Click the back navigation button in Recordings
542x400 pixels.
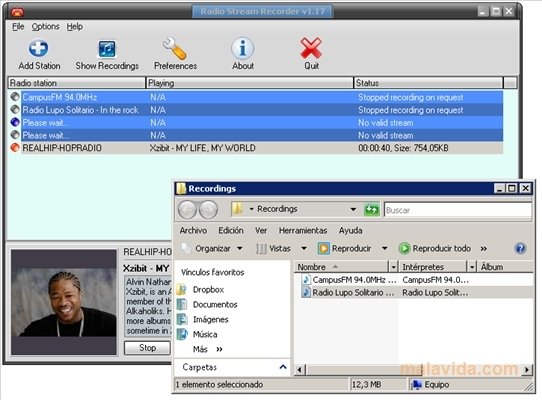187,210
